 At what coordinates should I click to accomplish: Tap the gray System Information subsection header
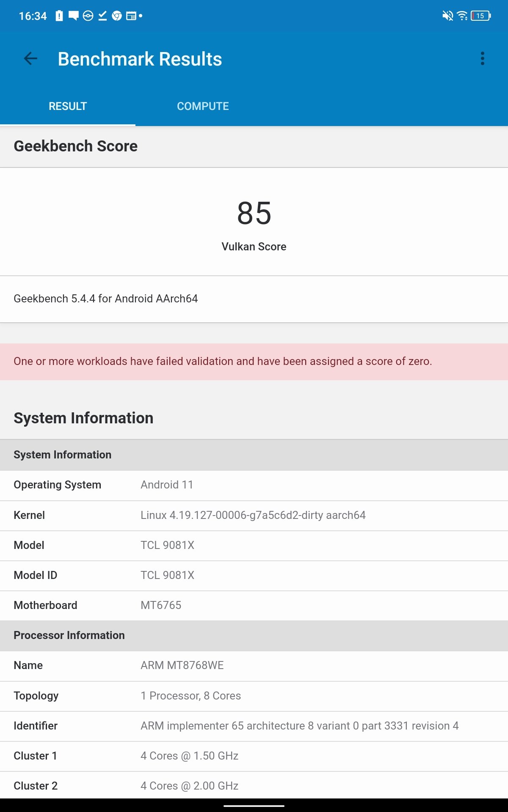pos(254,455)
